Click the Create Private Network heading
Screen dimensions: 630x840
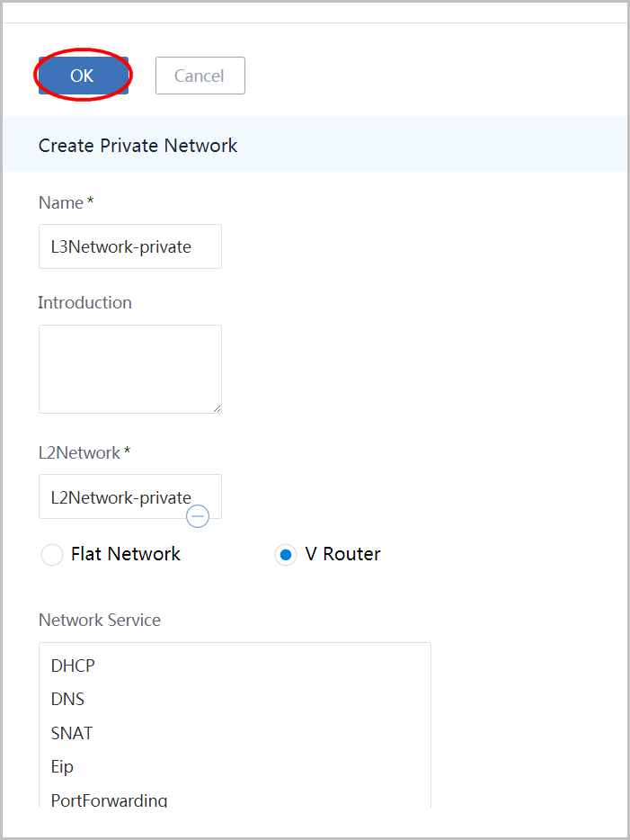[138, 145]
